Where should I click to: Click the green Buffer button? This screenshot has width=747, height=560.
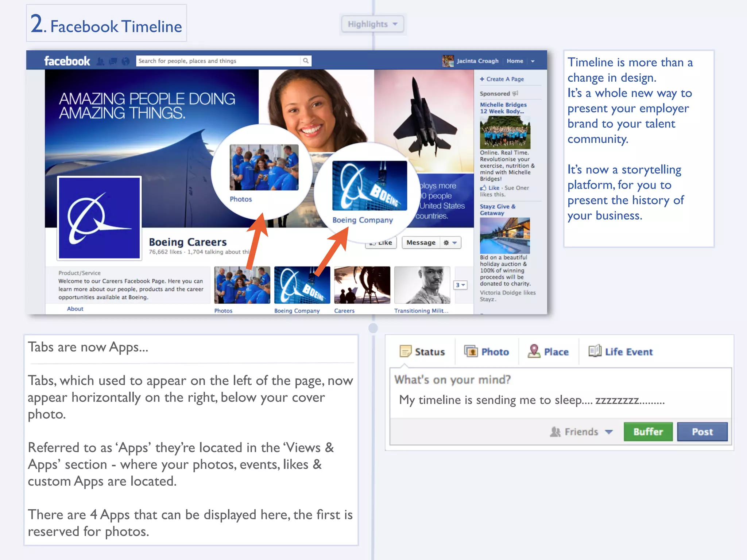click(x=648, y=432)
